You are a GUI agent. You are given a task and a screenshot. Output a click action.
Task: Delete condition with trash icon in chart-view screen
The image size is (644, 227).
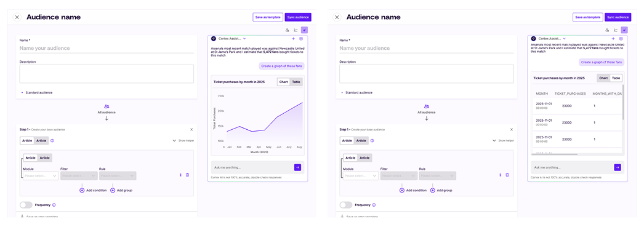(x=187, y=175)
